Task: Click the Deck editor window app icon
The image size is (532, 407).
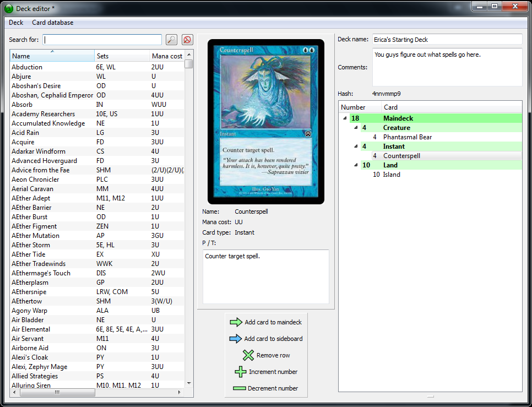Action: (x=9, y=8)
